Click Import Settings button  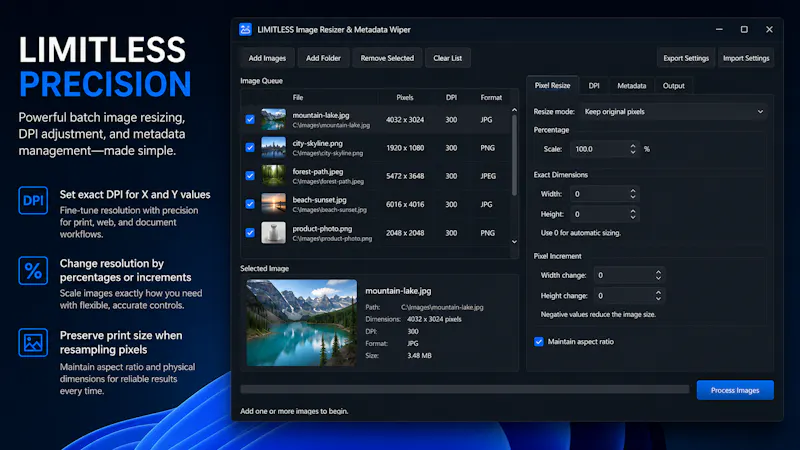pyautogui.click(x=746, y=58)
